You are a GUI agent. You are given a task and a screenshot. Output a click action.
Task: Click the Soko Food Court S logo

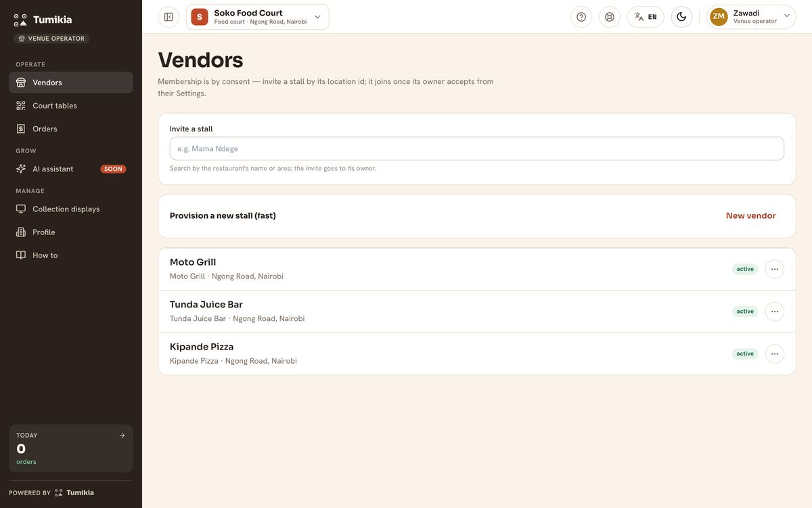point(200,17)
